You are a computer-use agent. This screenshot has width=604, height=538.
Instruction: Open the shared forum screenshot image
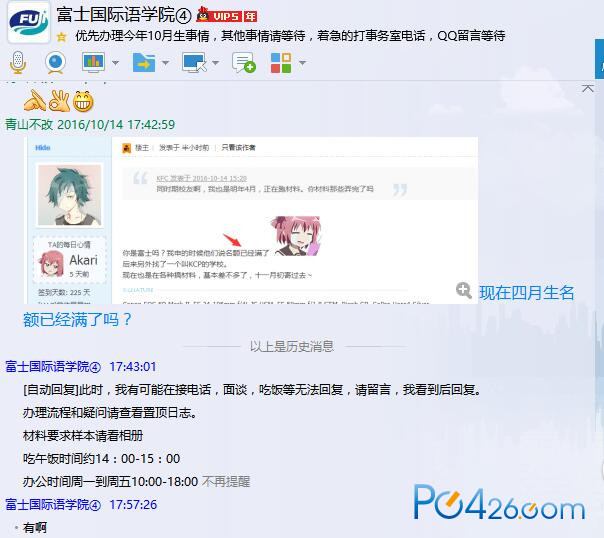click(x=253, y=220)
